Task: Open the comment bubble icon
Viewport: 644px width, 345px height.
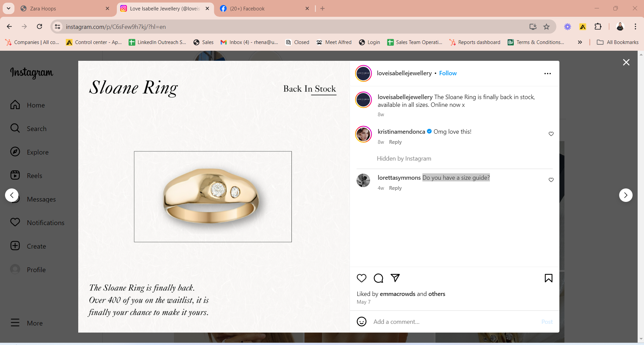Action: [x=378, y=278]
